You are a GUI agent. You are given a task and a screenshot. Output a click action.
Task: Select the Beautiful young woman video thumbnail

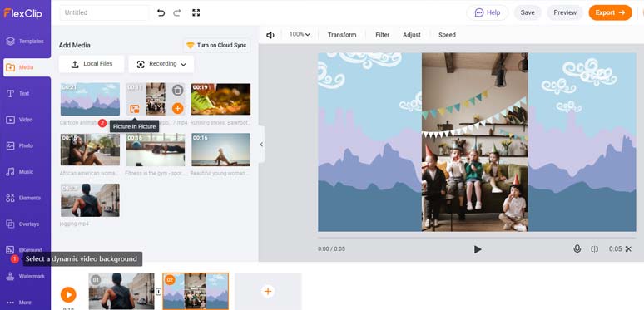pyautogui.click(x=221, y=150)
